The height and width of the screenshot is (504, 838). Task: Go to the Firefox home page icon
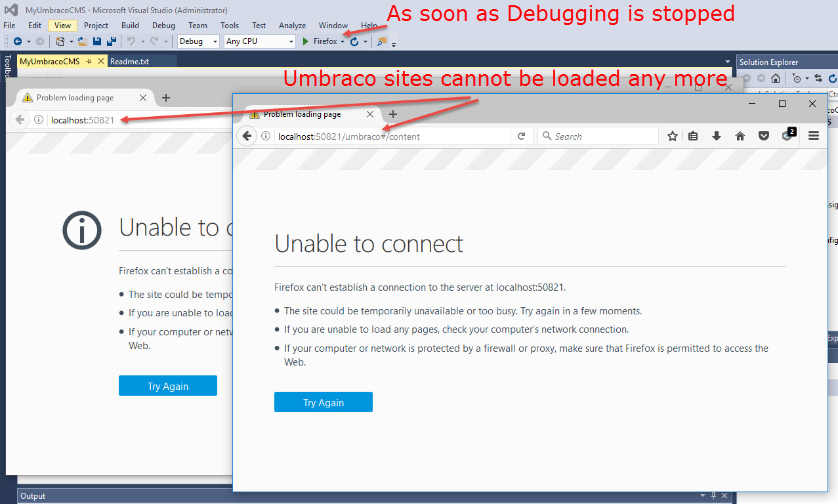pyautogui.click(x=740, y=136)
